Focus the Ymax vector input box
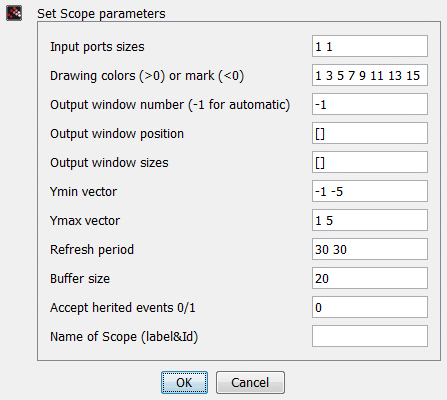 click(x=370, y=220)
